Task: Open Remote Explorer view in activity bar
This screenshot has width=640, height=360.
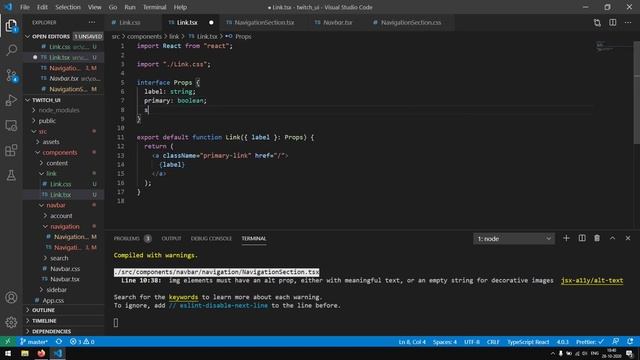Action: coord(11,125)
